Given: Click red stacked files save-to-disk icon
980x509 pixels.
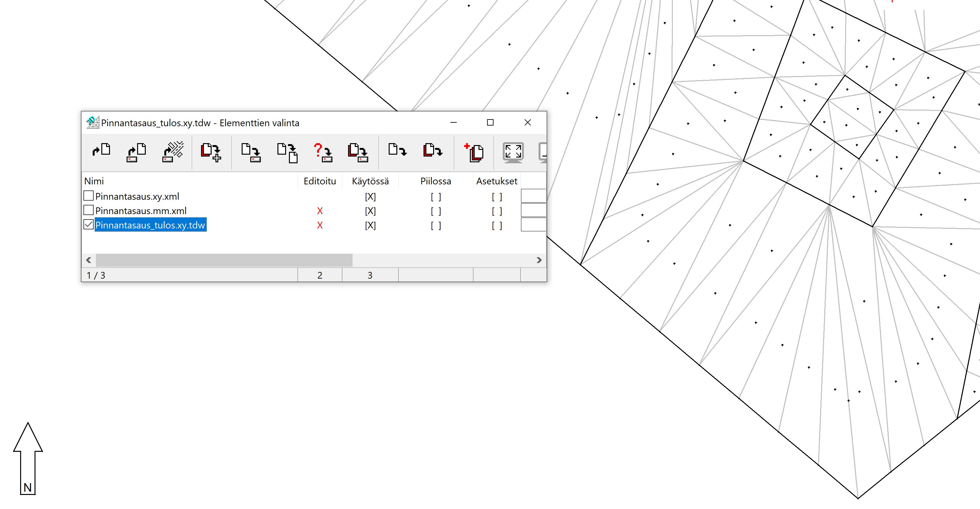Looking at the screenshot, I should click(x=358, y=152).
